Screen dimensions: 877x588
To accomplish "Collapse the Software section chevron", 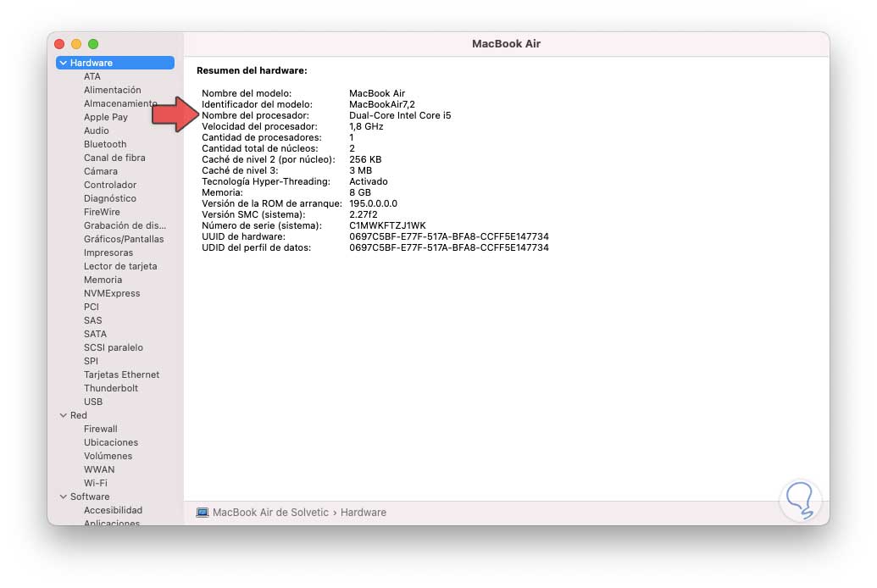I will pos(64,496).
